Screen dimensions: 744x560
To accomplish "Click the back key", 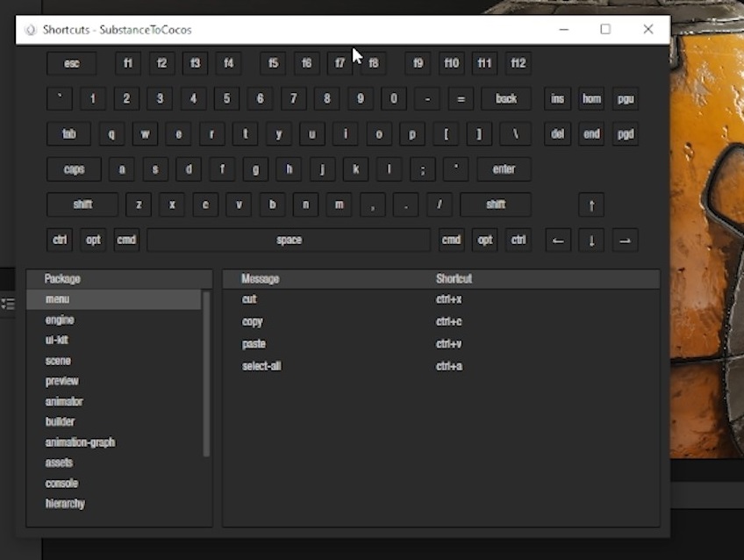I will pyautogui.click(x=506, y=99).
